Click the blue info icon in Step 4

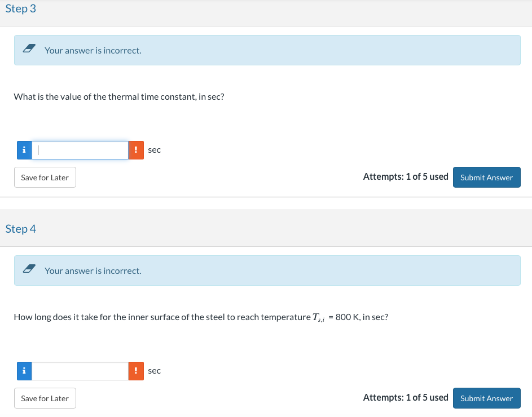[24, 371]
